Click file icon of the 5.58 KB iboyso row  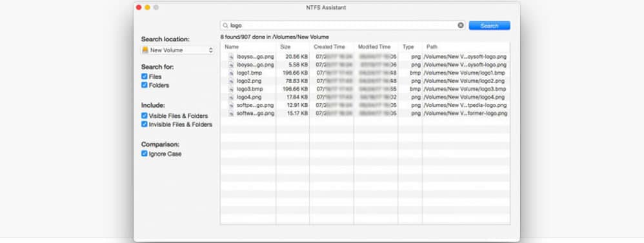pos(231,65)
